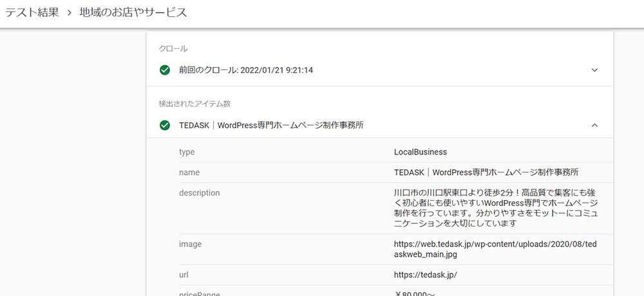Image resolution: width=644 pixels, height=296 pixels.
Task: Click the url property label
Action: tap(184, 275)
